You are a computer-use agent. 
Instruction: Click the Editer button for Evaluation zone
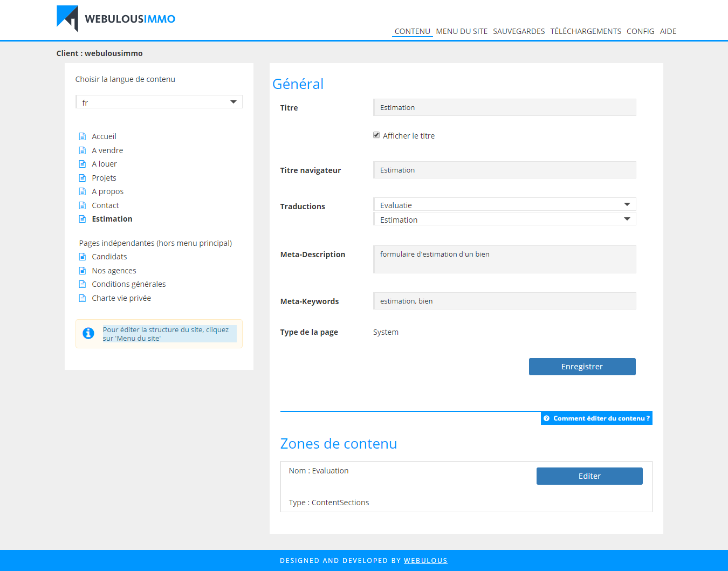coord(589,476)
